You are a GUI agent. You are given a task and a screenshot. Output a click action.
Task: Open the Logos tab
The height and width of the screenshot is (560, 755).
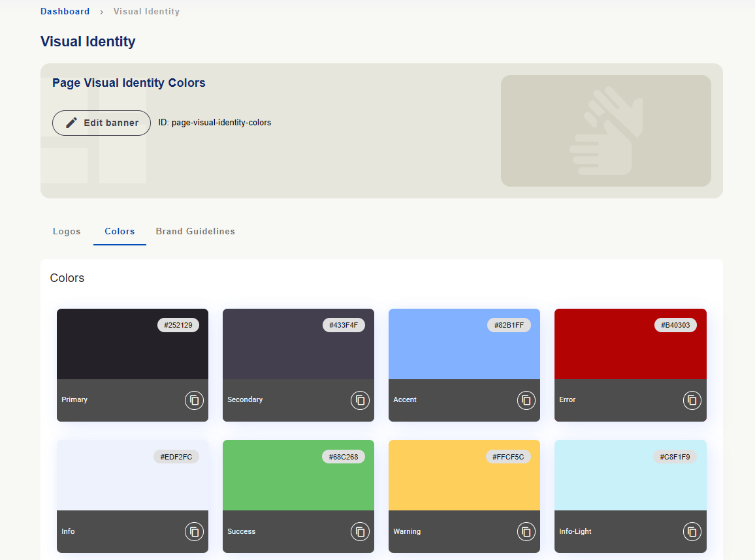point(67,232)
